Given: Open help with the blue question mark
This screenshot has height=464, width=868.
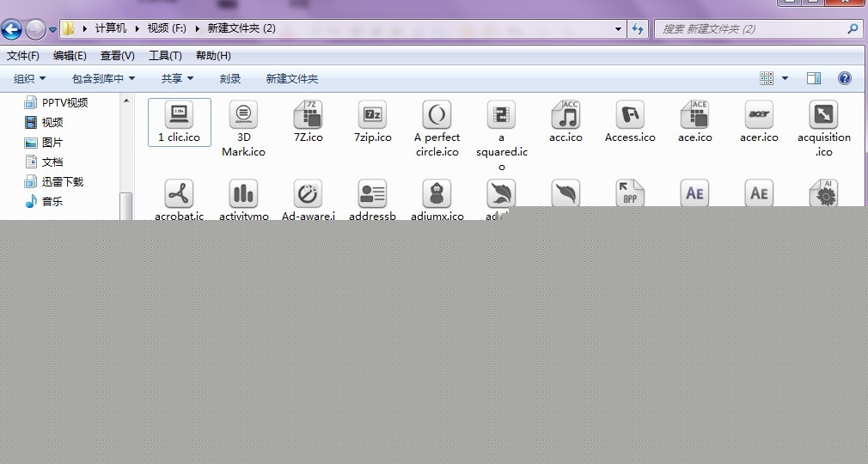Looking at the screenshot, I should click(x=845, y=78).
